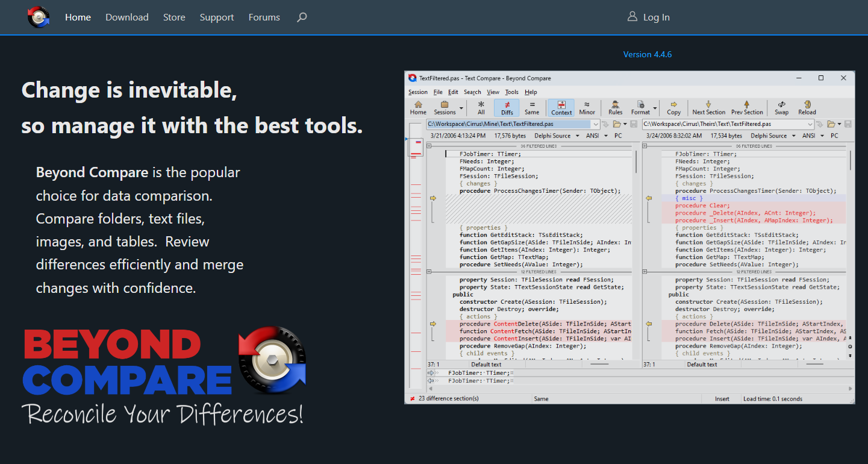Viewport: 868px width, 464px height.
Task: Open the Download page link
Action: tap(127, 17)
